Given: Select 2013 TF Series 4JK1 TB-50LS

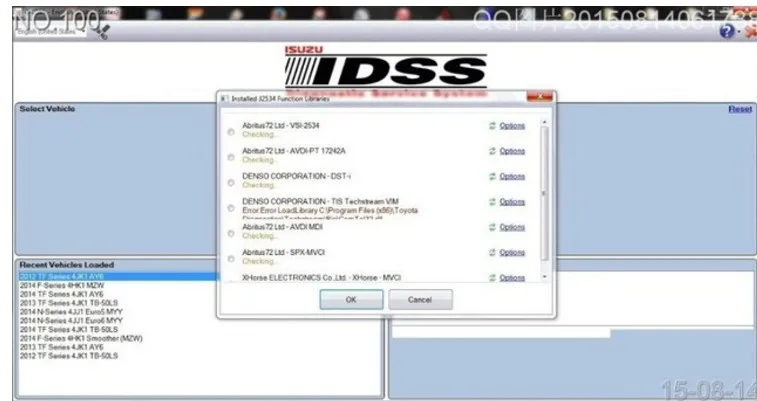Looking at the screenshot, I should [69, 303].
